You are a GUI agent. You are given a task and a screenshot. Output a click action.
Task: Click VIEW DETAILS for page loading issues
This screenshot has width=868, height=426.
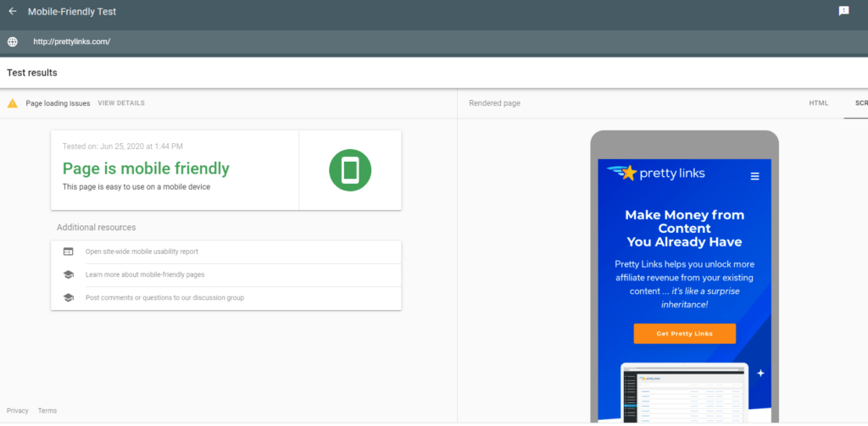121,103
